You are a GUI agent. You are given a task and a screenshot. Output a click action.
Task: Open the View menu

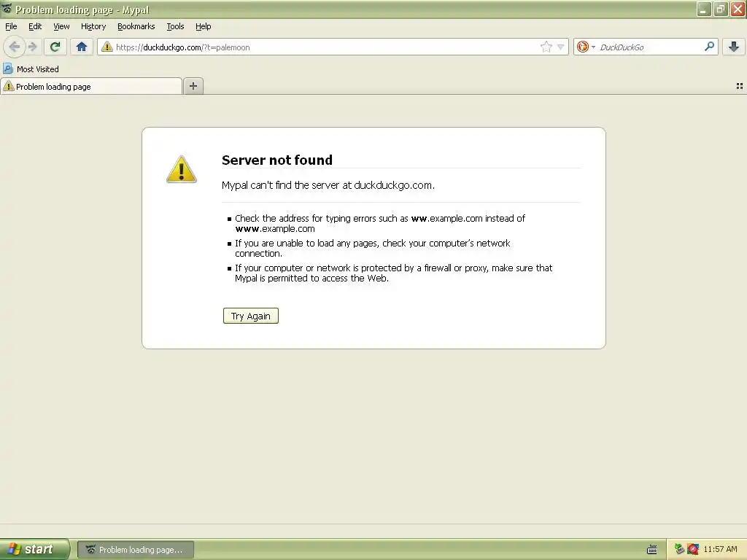point(61,26)
